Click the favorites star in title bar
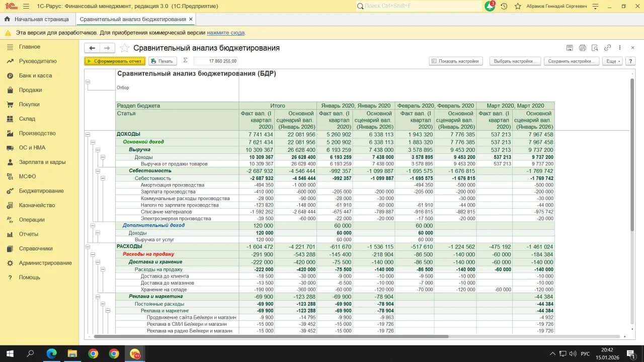This screenshot has width=644, height=362. tap(518, 6)
